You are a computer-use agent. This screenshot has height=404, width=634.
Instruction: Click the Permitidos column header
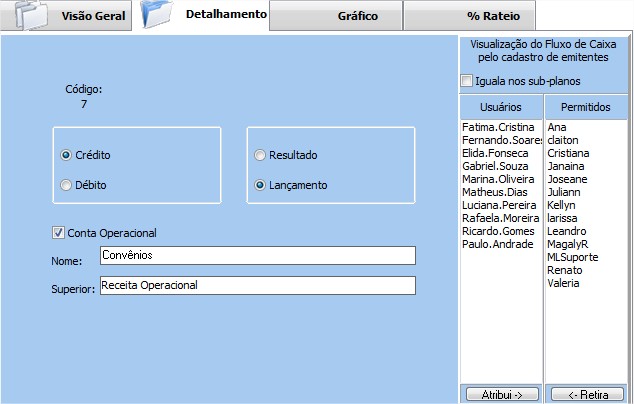pos(586,106)
